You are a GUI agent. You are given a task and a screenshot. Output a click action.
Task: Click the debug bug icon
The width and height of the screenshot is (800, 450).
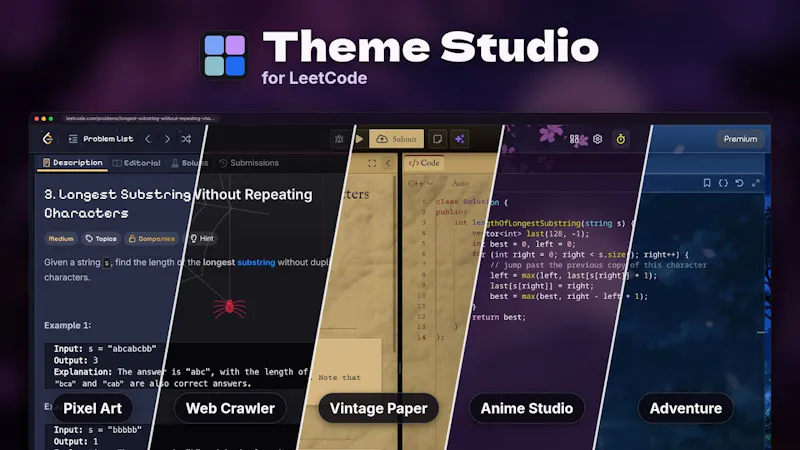click(339, 139)
